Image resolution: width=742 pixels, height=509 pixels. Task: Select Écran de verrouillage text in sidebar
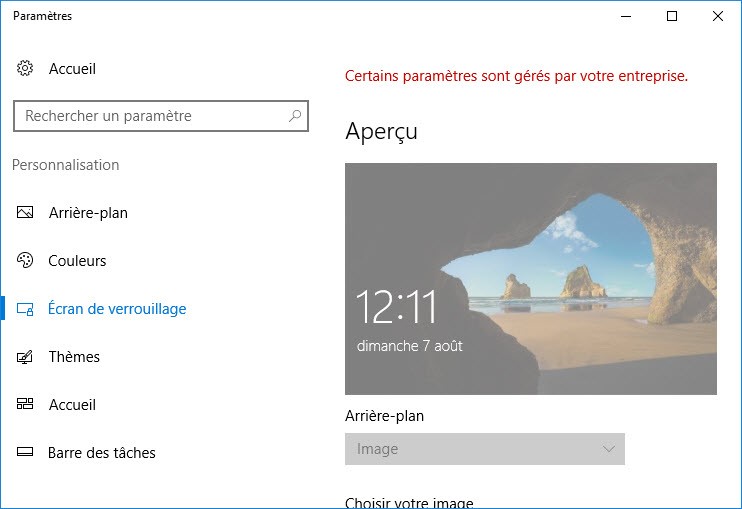[x=117, y=308]
